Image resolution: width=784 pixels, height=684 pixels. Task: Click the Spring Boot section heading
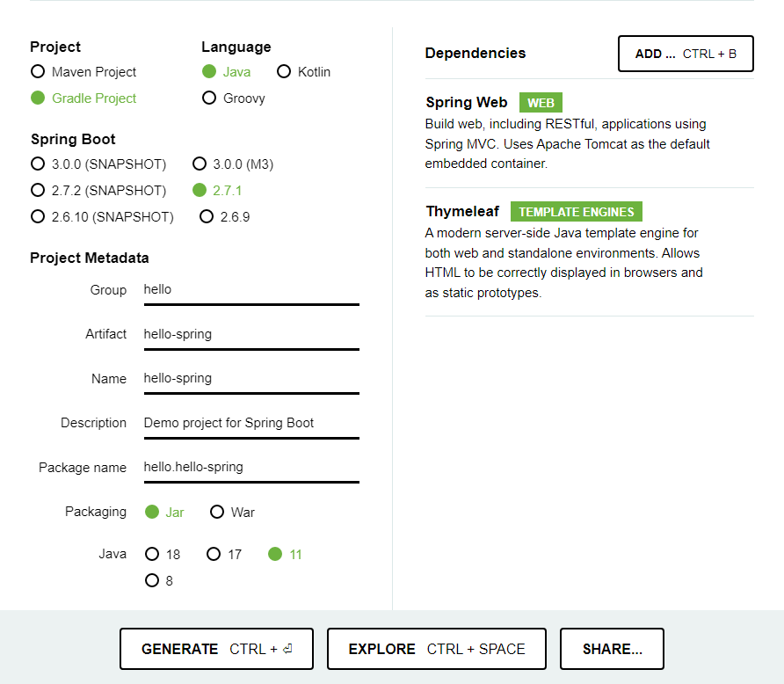point(73,139)
